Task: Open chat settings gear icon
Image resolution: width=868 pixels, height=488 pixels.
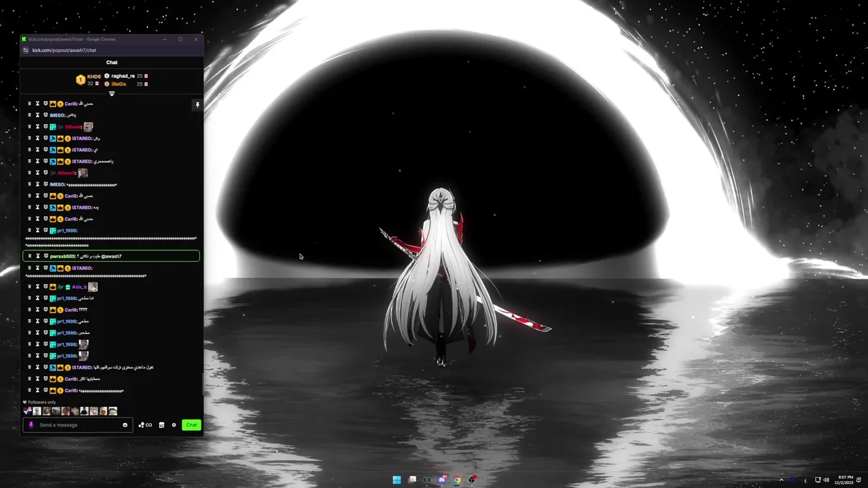Action: [174, 425]
